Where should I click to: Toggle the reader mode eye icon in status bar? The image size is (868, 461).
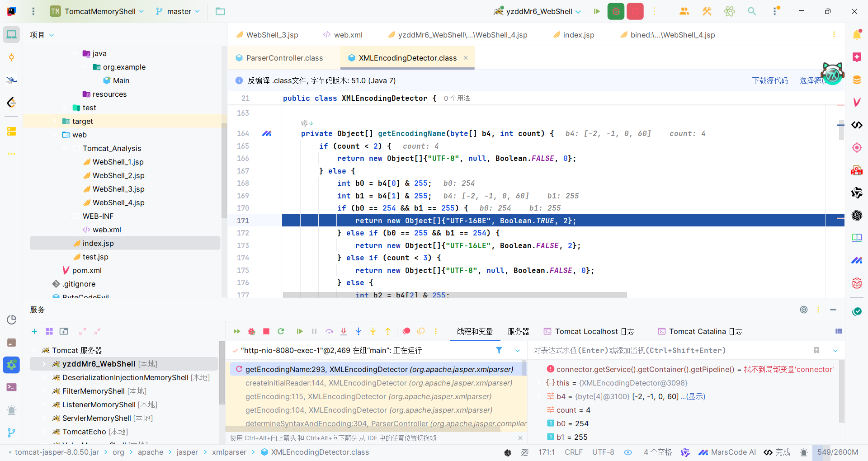(628, 452)
